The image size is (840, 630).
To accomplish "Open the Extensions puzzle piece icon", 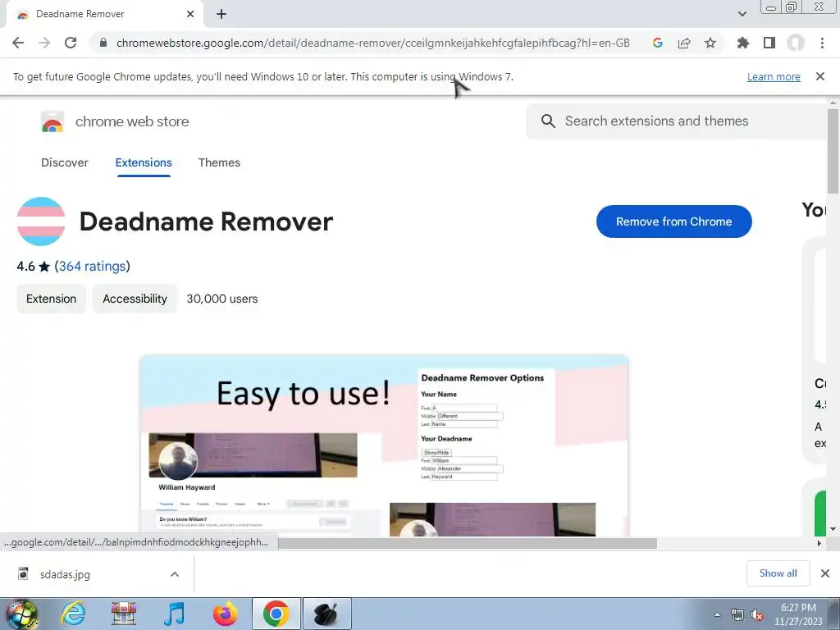I will click(743, 43).
